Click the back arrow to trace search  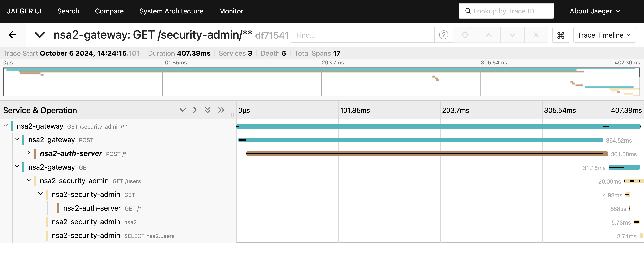tap(13, 35)
